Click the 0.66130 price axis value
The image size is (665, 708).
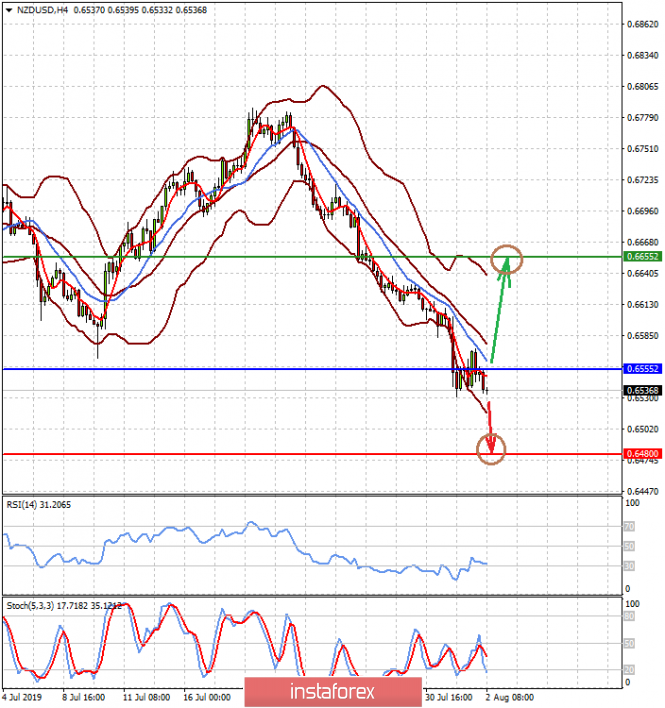(643, 305)
